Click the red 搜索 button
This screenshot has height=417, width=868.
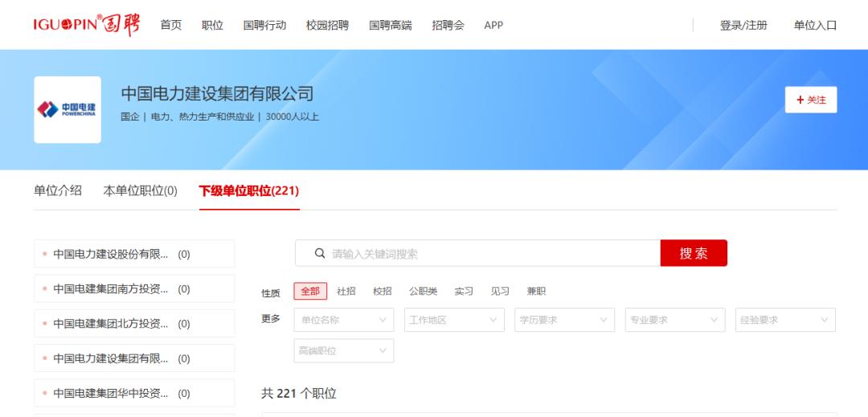pyautogui.click(x=694, y=253)
